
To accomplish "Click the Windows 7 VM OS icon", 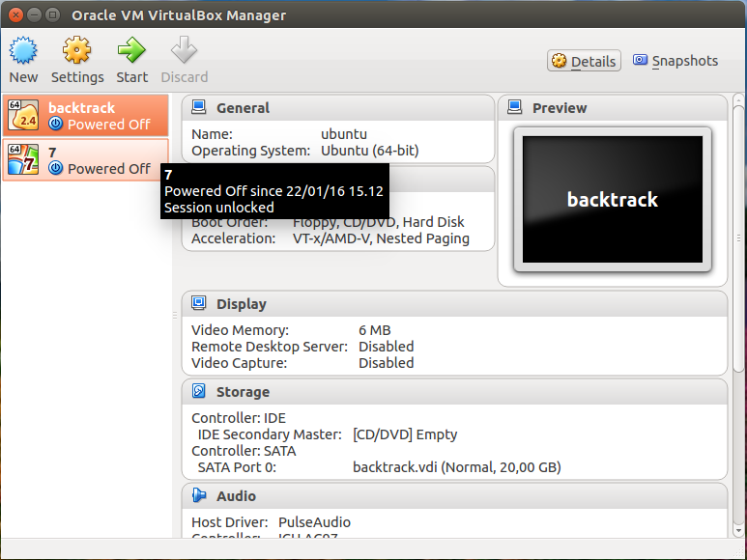I will 23,159.
